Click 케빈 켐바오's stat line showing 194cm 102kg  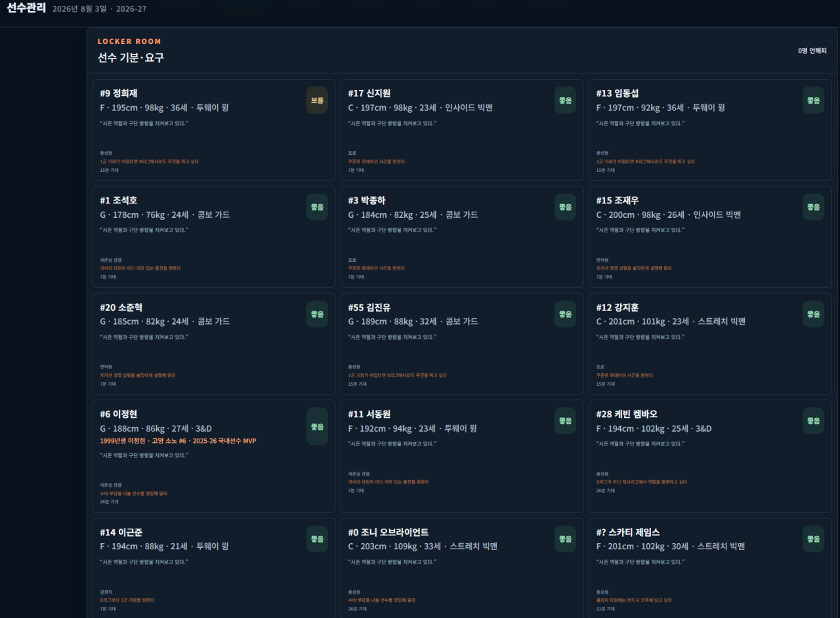tap(654, 428)
